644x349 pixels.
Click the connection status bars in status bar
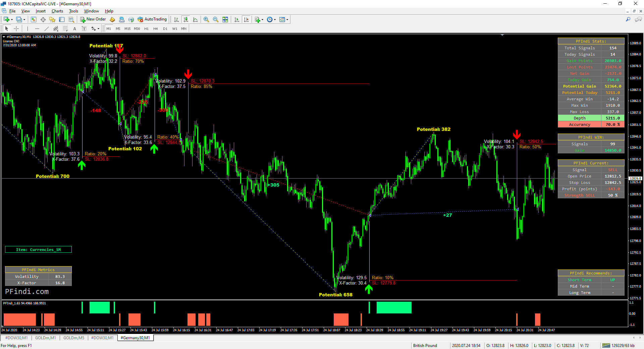pos(606,345)
